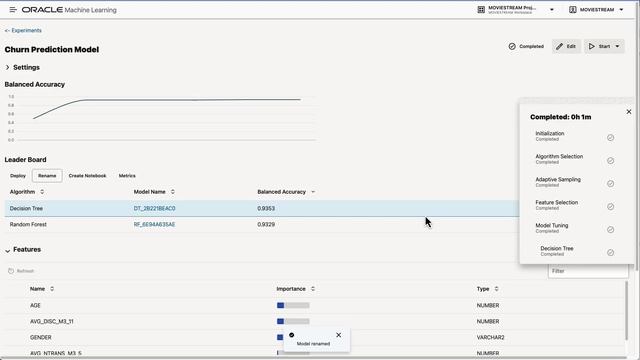This screenshot has width=640, height=360.
Task: Open the RF_6E94A635AE model link
Action: coord(154,224)
